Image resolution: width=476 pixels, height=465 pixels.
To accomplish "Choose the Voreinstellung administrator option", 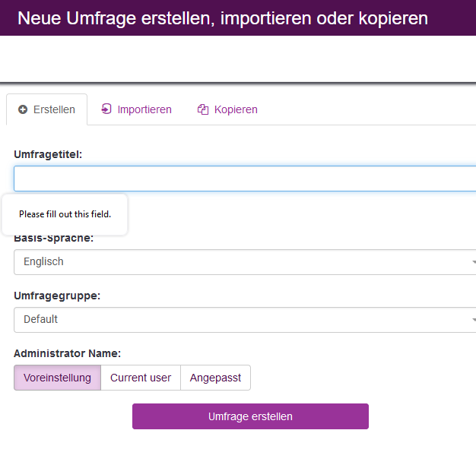I will tap(57, 378).
